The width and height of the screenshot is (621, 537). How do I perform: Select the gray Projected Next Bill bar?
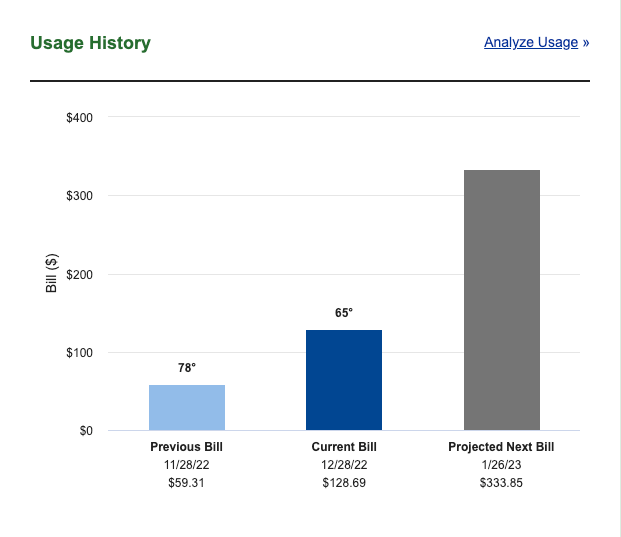tap(501, 300)
